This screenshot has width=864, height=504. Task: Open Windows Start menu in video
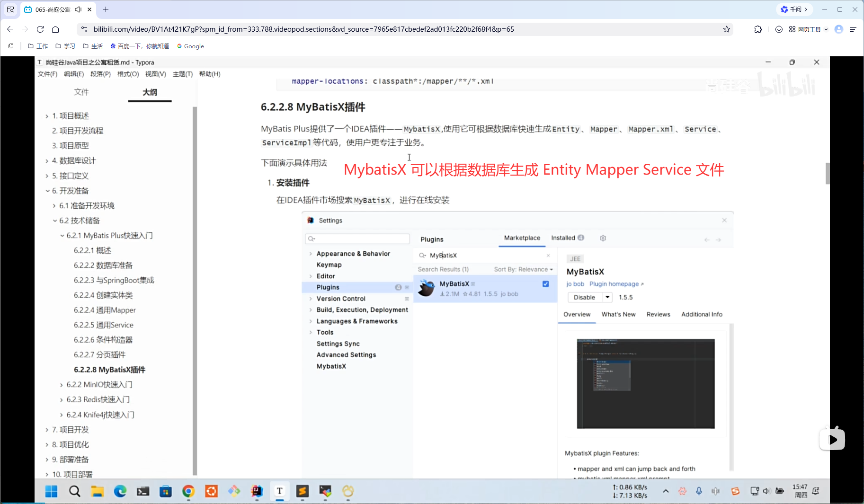point(51,492)
